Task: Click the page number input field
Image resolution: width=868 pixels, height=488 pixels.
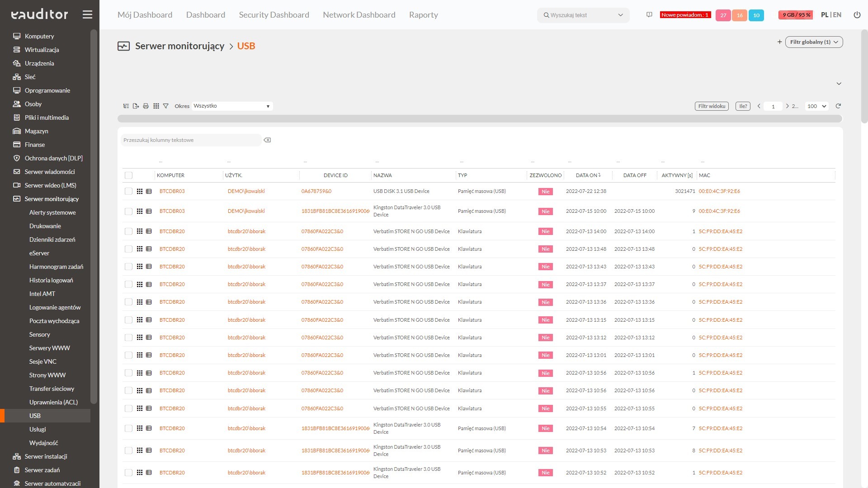Action: pyautogui.click(x=773, y=106)
